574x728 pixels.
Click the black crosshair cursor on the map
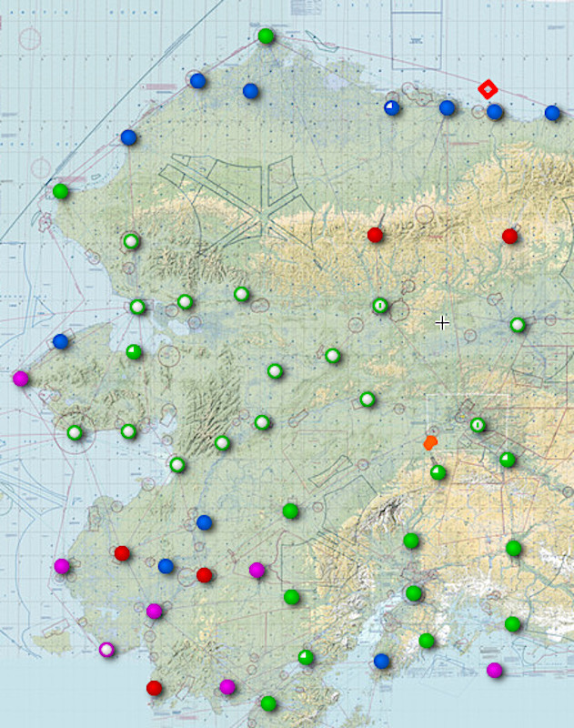(x=442, y=323)
